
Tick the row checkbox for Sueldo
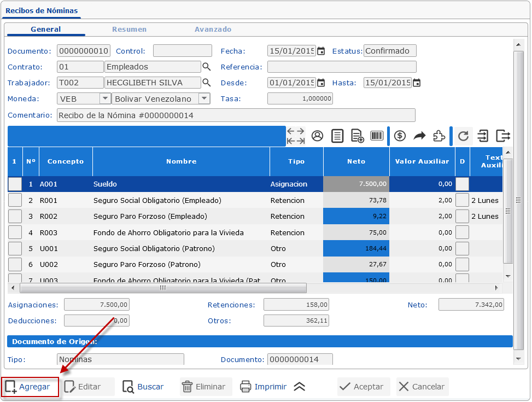pyautogui.click(x=15, y=184)
